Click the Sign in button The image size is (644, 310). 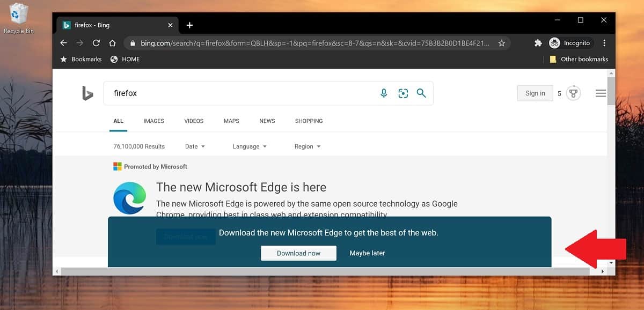click(x=535, y=93)
